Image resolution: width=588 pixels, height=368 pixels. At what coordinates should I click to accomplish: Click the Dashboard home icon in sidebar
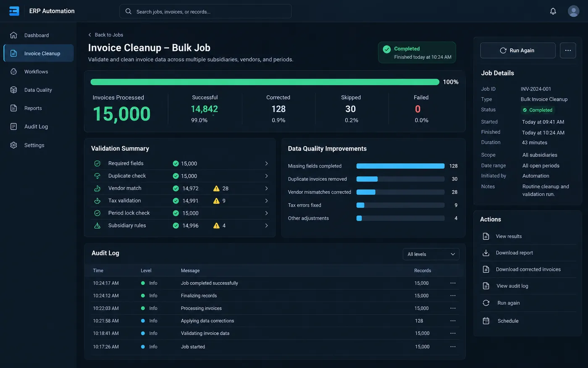pyautogui.click(x=13, y=35)
